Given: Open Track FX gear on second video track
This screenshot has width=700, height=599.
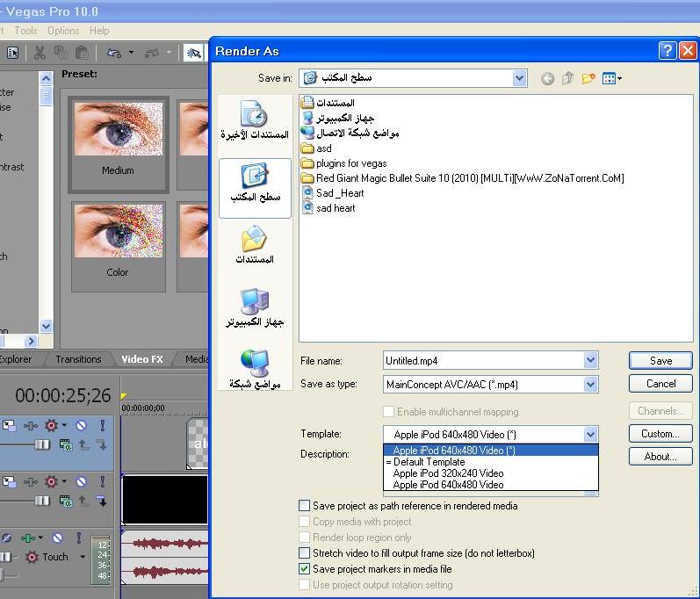Looking at the screenshot, I should (51, 481).
